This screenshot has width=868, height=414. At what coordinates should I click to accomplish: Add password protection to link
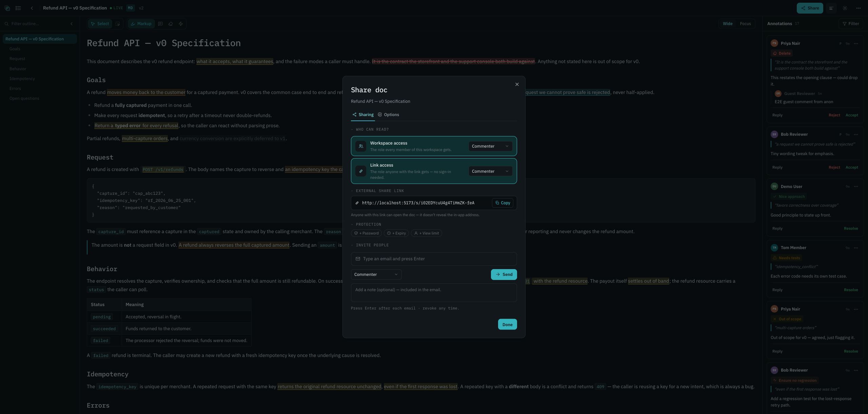tap(366, 233)
